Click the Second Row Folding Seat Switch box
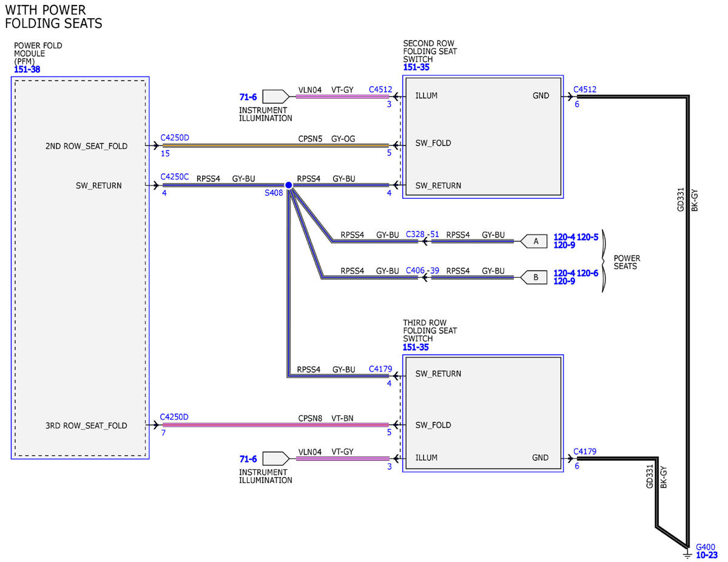 pos(483,136)
